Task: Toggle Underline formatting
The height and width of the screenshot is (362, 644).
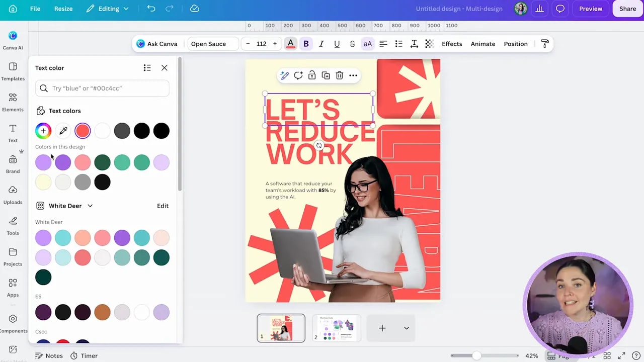Action: tap(337, 44)
